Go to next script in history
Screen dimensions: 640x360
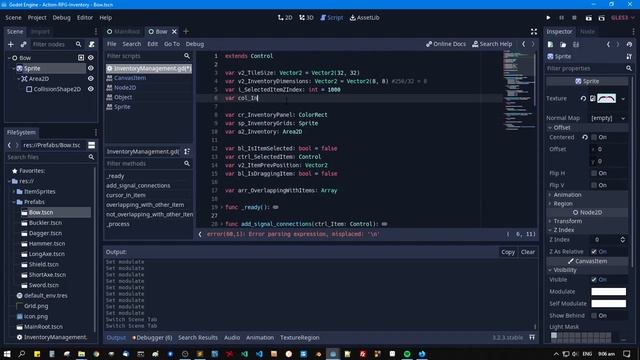pyautogui.click(x=533, y=44)
